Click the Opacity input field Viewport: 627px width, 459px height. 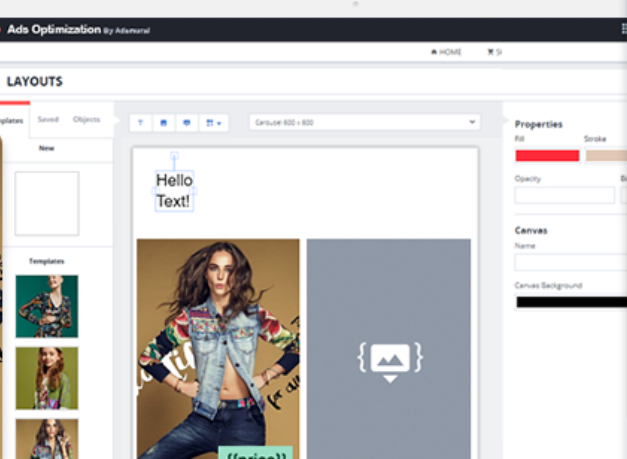point(565,195)
